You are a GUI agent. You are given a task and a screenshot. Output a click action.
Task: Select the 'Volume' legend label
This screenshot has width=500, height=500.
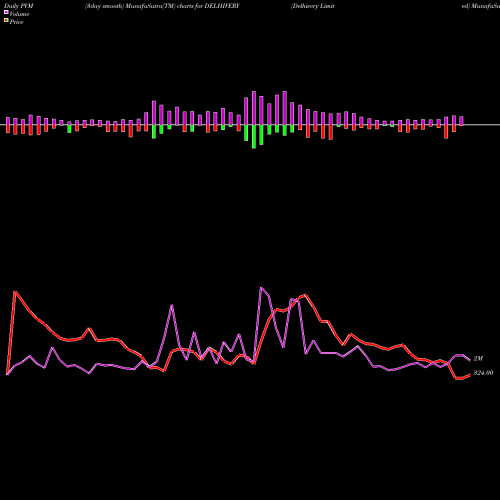(19, 14)
